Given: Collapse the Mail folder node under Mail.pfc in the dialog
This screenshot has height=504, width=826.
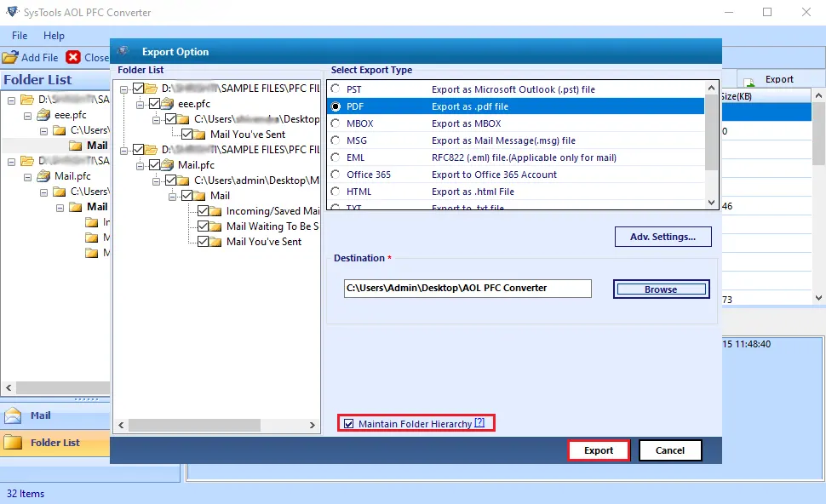Looking at the screenshot, I should click(172, 197).
